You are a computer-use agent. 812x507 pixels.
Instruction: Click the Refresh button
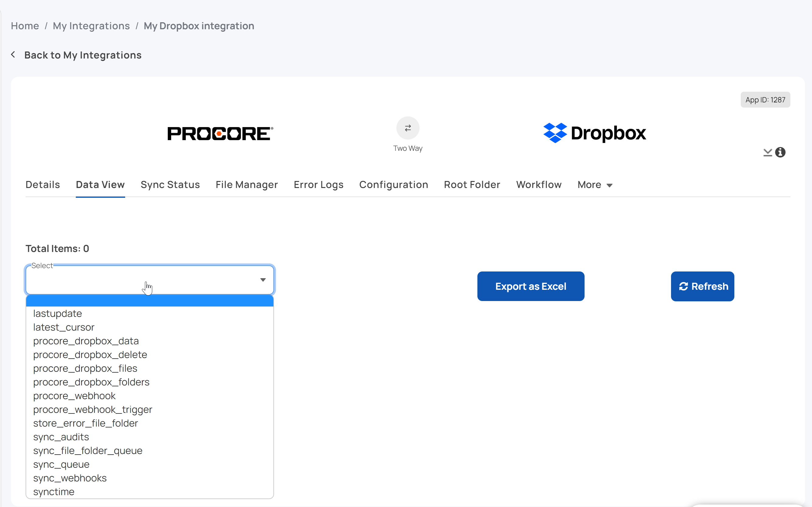702,286
